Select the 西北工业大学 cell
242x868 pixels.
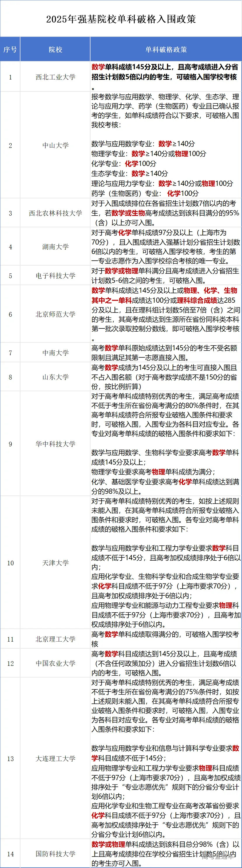coord(55,77)
